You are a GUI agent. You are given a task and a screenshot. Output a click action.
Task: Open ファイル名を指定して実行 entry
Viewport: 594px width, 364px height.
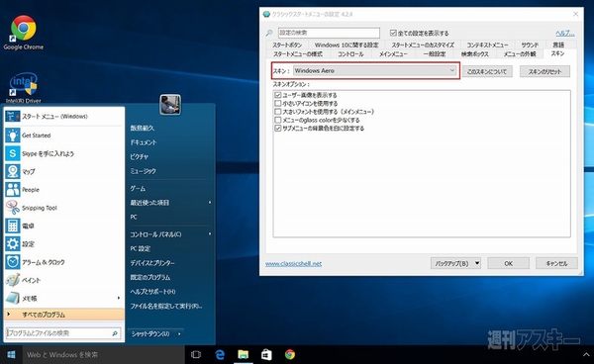166,306
